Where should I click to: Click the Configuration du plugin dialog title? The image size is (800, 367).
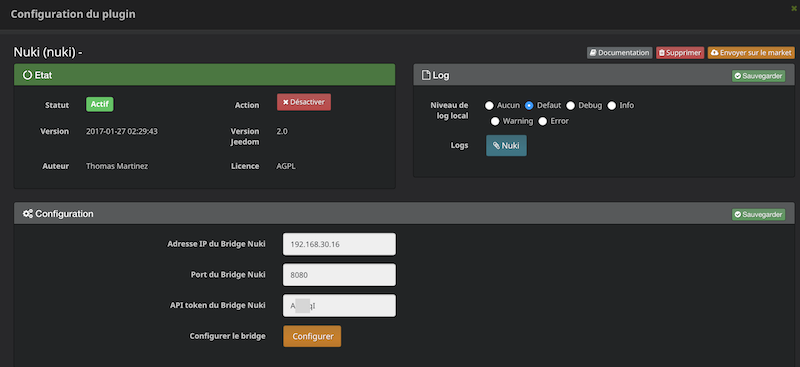click(x=73, y=14)
